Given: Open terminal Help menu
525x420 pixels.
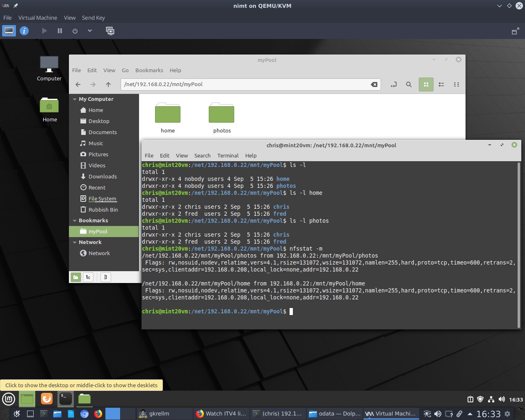Looking at the screenshot, I should 251,155.
